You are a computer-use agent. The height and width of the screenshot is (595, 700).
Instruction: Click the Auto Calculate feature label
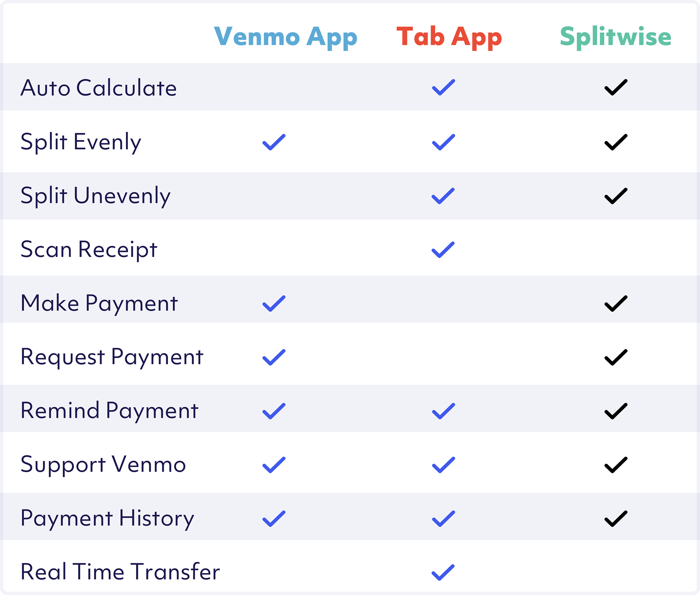(98, 88)
